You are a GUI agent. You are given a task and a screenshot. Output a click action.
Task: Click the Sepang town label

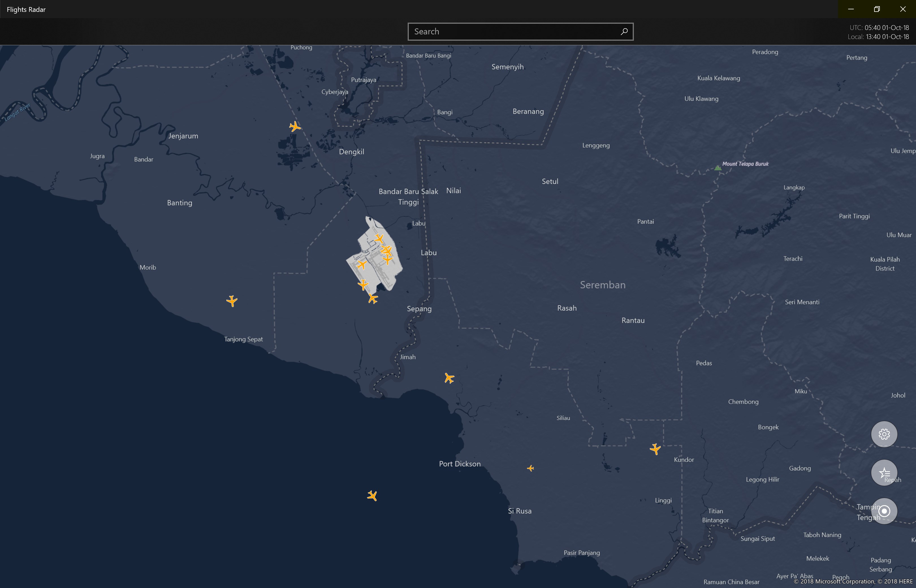pos(419,309)
